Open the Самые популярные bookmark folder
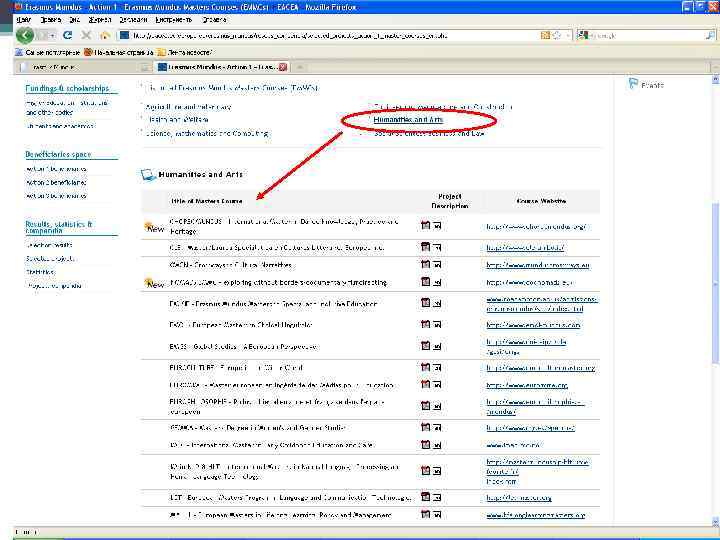Screen dimensions: 720x540 tap(47, 52)
